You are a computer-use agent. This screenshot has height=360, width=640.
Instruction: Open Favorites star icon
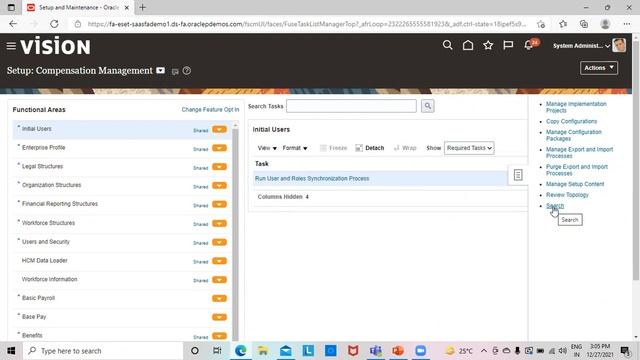coord(488,45)
